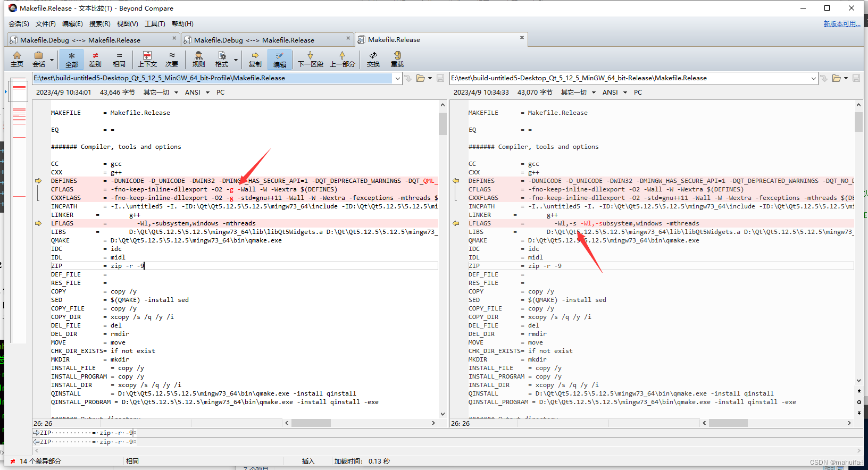Screen dimensions: 868x470
Task: Open the 会话(S) menu
Action: click(19, 24)
